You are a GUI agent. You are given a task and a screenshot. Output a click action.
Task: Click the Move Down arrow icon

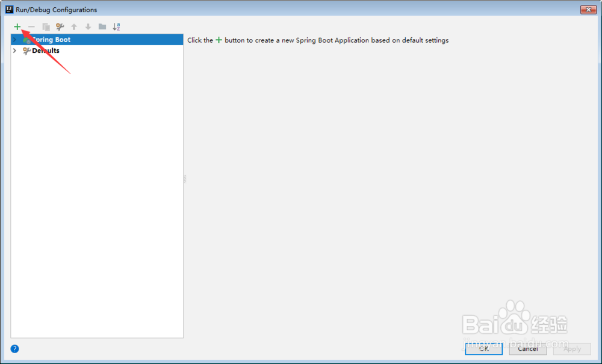[88, 26]
